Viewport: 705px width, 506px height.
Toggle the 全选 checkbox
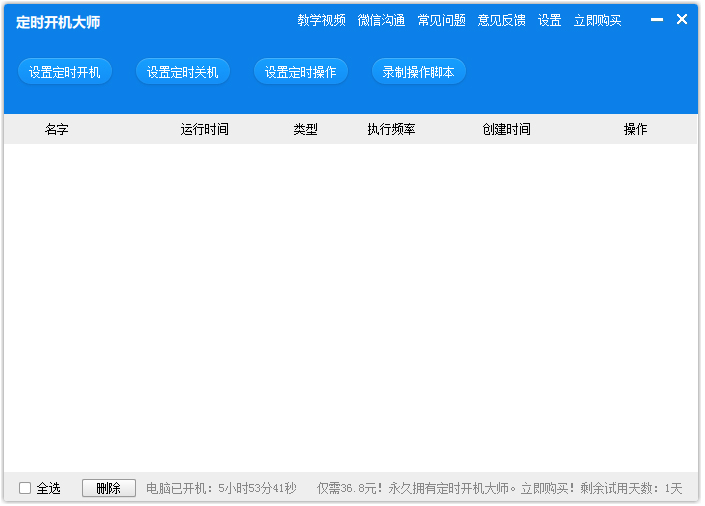point(25,488)
